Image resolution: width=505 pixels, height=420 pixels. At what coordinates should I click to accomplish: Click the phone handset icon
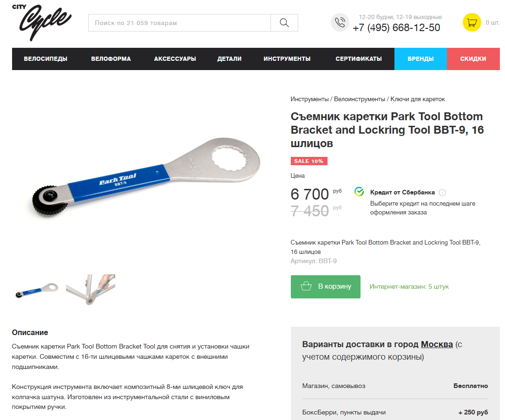point(340,23)
